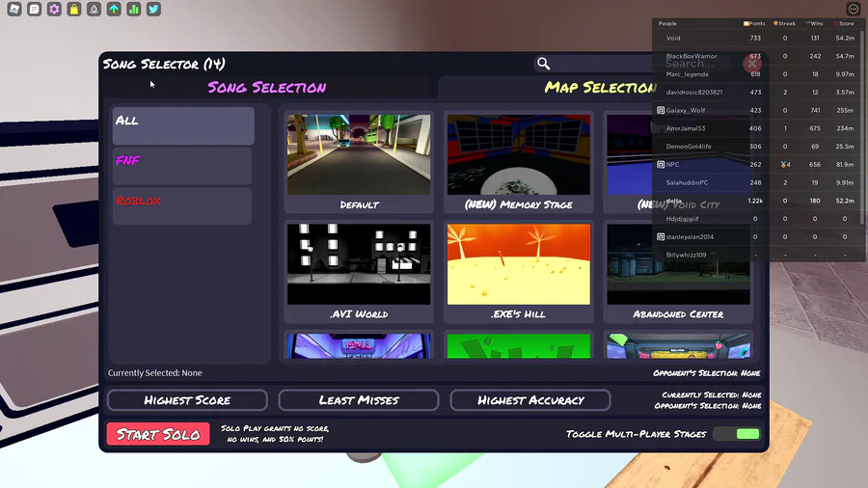
Task: Click the Currently Selected: None status text
Action: click(155, 373)
